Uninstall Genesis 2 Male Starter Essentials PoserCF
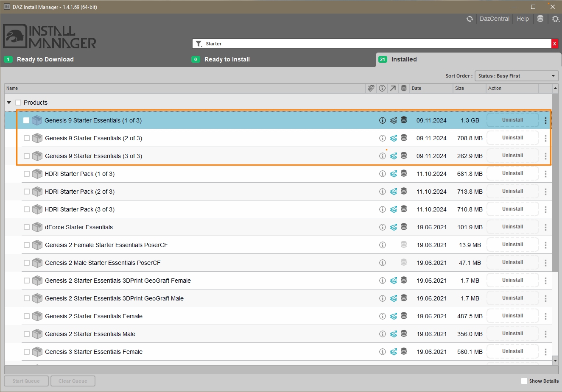Image resolution: width=562 pixels, height=392 pixels. click(x=512, y=262)
